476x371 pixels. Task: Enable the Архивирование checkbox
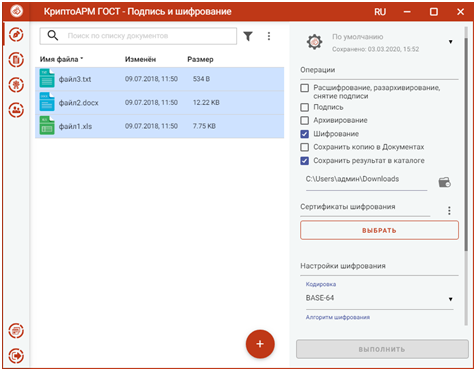pyautogui.click(x=304, y=120)
